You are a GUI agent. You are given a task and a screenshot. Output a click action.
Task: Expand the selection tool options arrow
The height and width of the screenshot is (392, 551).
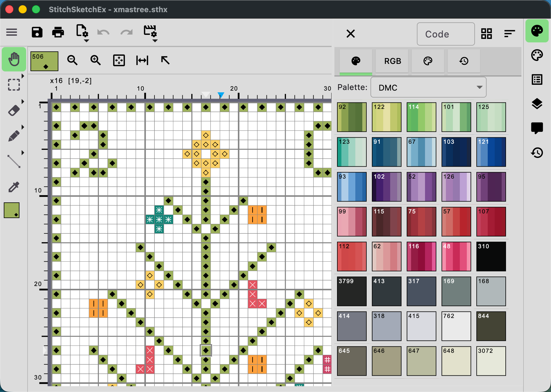(x=23, y=76)
